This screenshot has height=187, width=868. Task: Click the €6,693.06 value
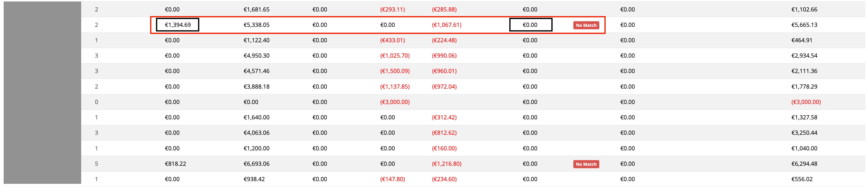[256, 164]
